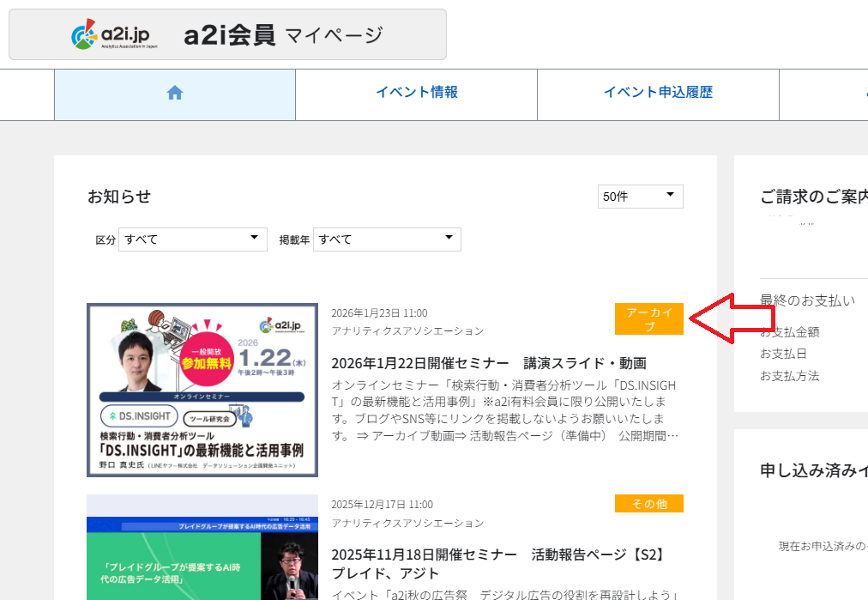Click the その他 category badge
This screenshot has width=868, height=600.
[648, 503]
